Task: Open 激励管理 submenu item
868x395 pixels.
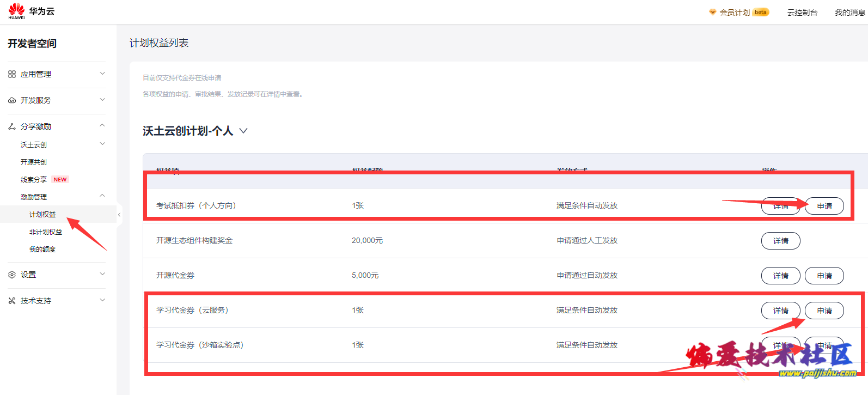Action: pyautogui.click(x=34, y=197)
